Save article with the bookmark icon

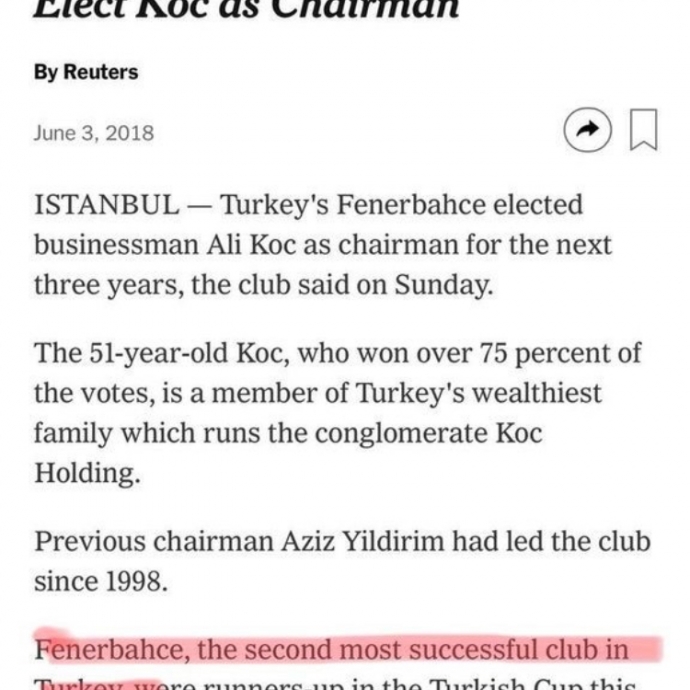[x=643, y=129]
